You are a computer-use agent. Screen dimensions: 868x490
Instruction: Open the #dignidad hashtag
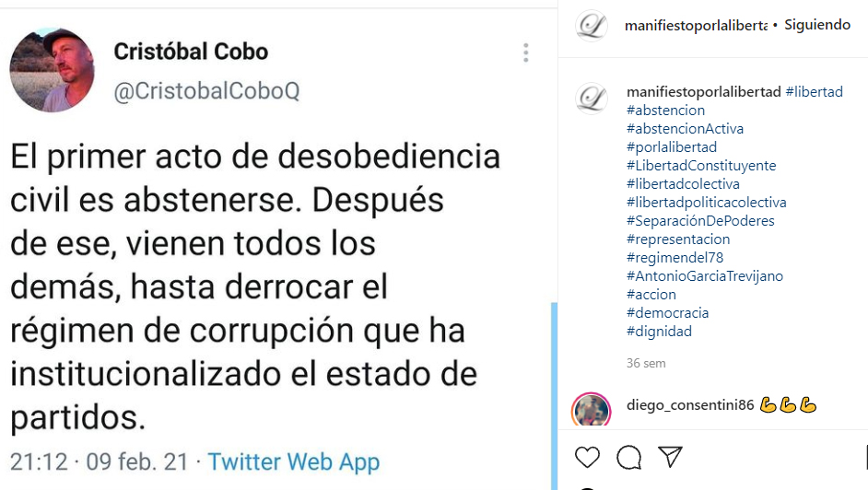point(660,332)
